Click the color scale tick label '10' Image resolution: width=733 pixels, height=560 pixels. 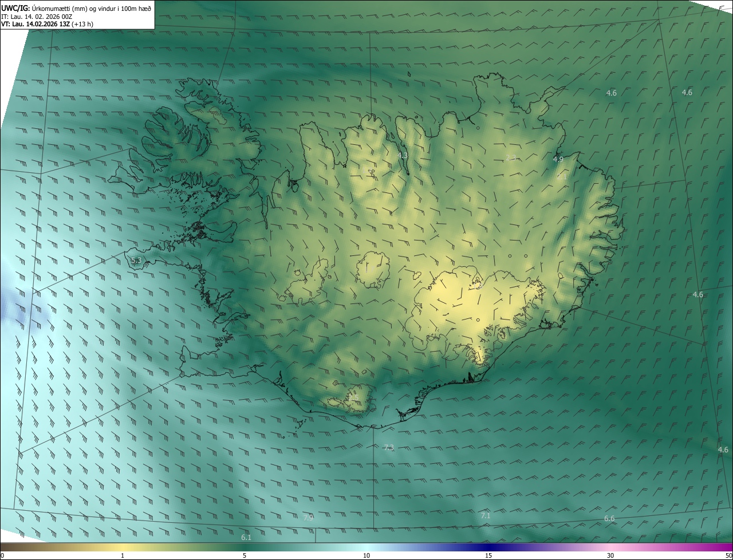click(x=366, y=555)
